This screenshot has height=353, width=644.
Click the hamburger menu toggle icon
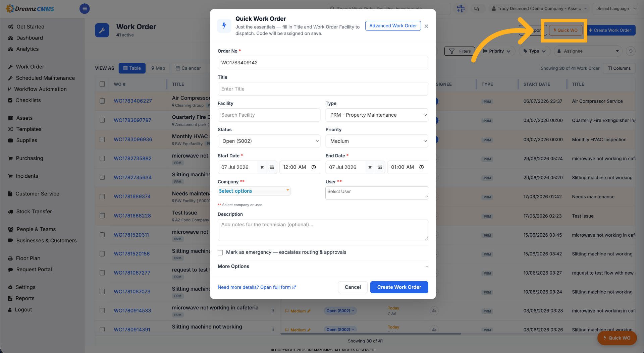85,9
